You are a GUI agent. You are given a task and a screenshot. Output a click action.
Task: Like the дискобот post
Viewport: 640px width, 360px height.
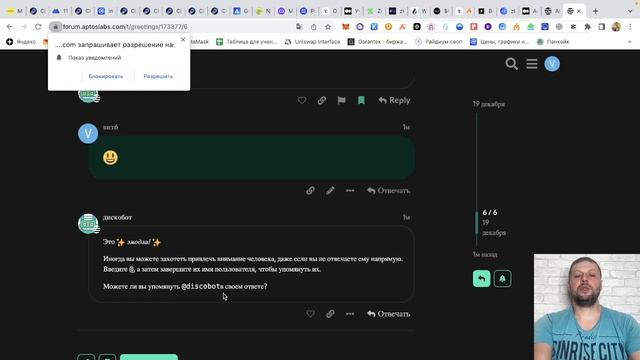click(x=310, y=314)
